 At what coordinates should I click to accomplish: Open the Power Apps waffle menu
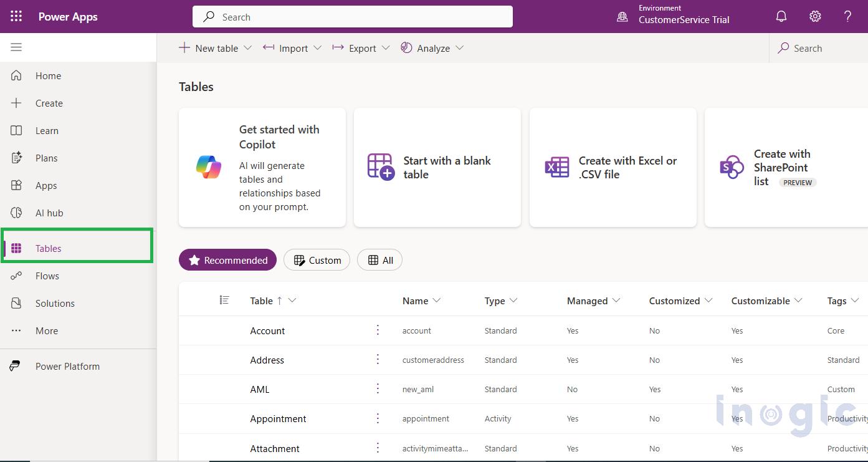pos(16,16)
